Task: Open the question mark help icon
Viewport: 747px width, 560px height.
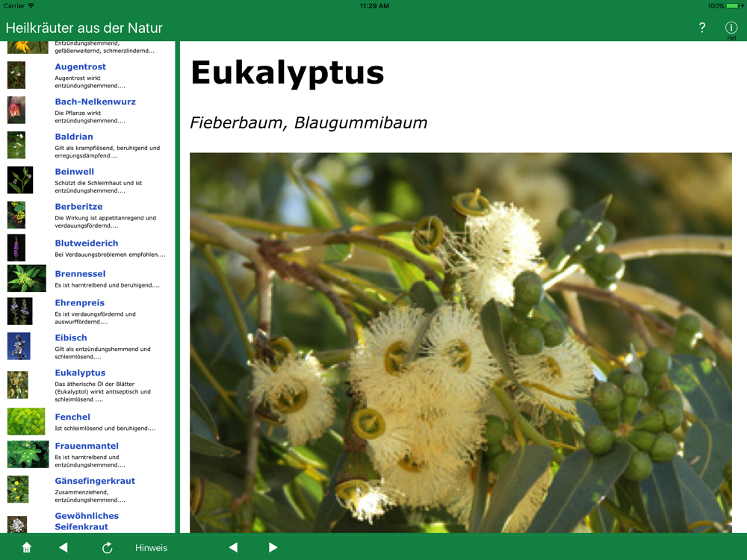Action: [701, 28]
